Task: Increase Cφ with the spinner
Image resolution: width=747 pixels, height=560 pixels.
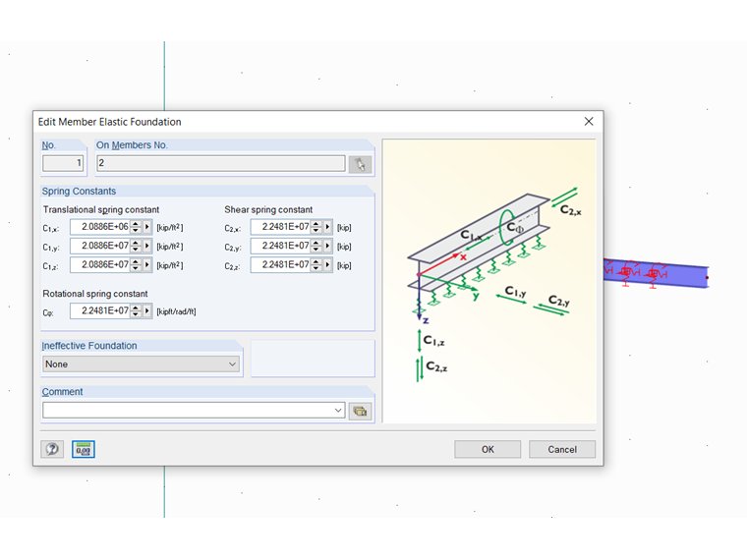Action: pyautogui.click(x=136, y=308)
